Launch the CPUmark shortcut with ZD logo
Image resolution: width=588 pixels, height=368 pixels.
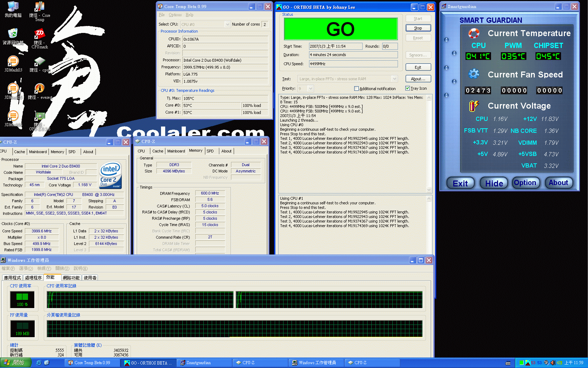click(x=40, y=39)
